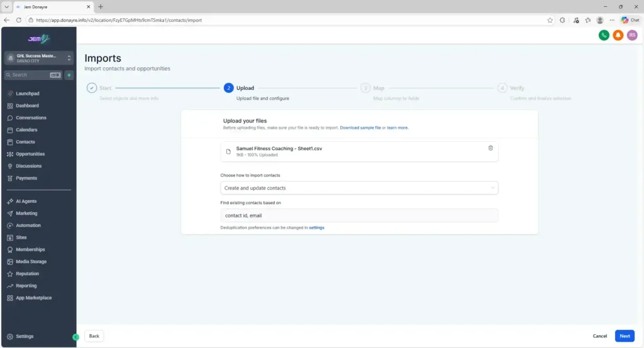Close the Jem Donayre tab
The image size is (644, 348).
[x=88, y=6]
